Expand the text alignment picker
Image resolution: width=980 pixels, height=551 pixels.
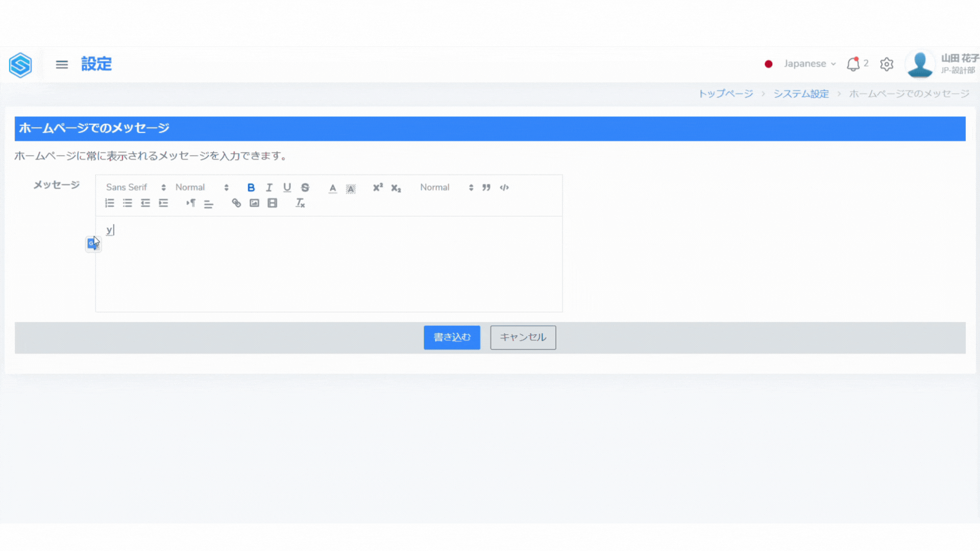[209, 204]
